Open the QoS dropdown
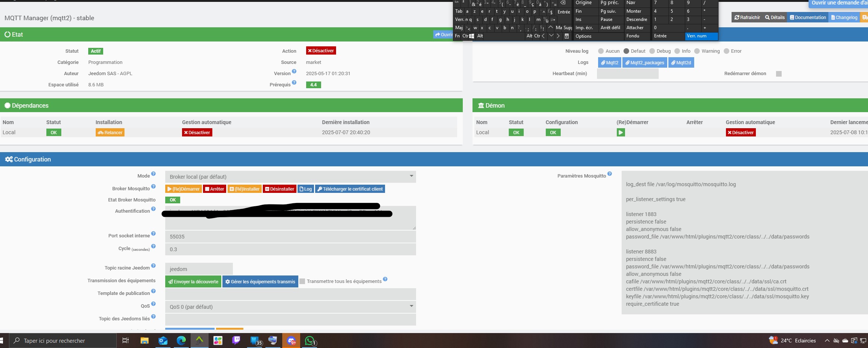This screenshot has height=348, width=868. pos(290,307)
